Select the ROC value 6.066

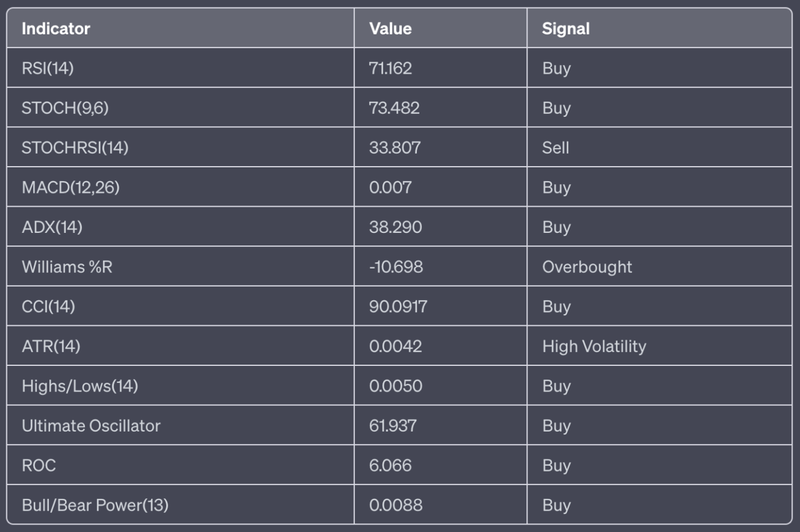(x=391, y=465)
